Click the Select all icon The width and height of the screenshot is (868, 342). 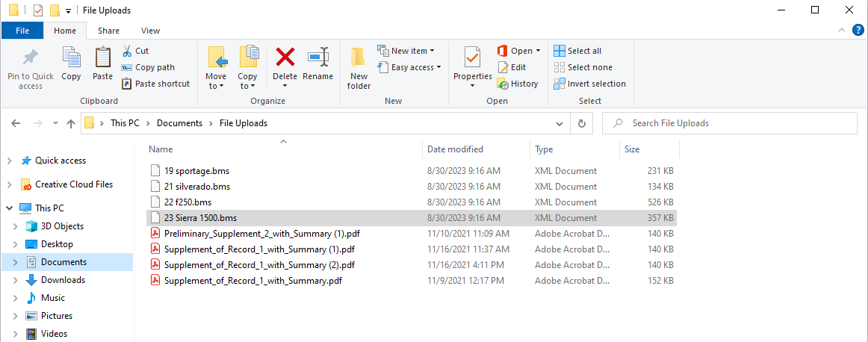coord(559,51)
